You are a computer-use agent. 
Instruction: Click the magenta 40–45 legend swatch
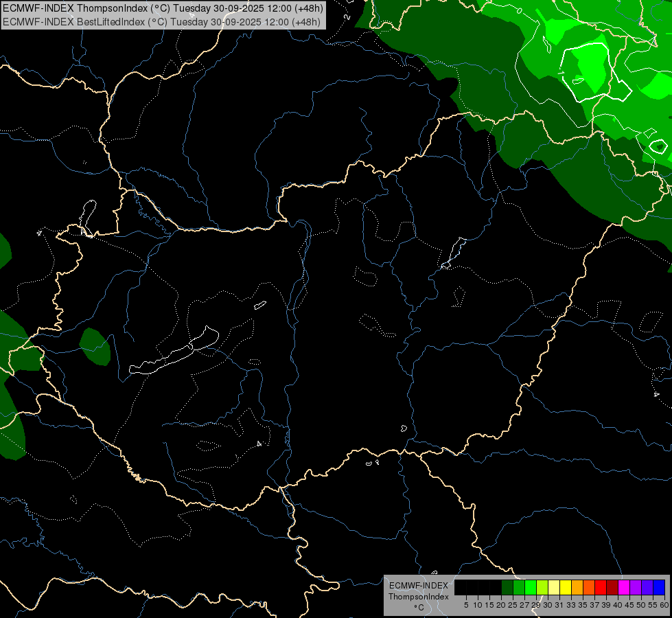[x=624, y=587]
